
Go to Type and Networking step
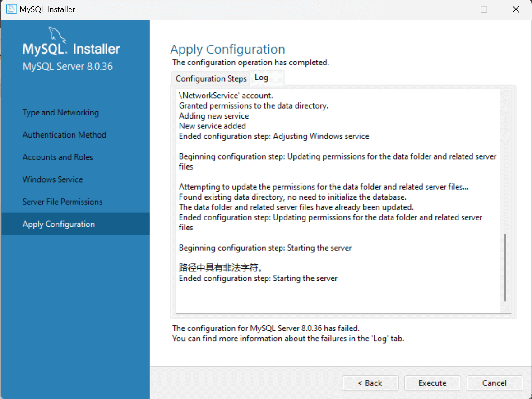pos(61,113)
